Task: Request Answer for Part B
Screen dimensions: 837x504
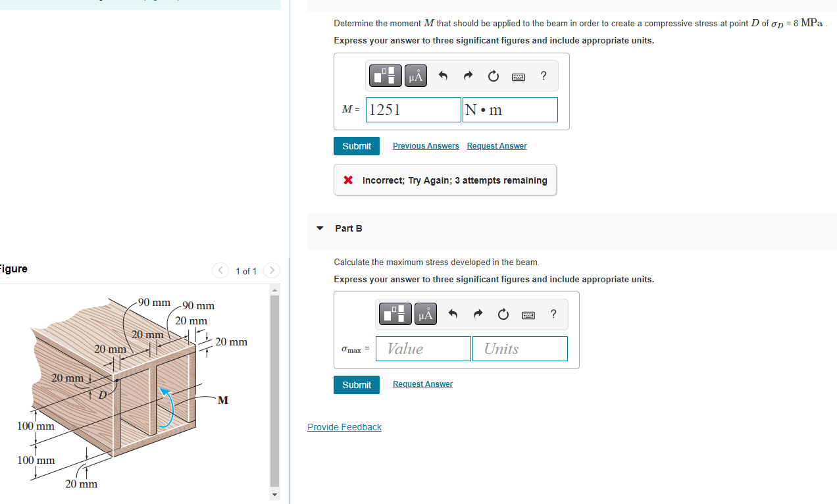Action: point(422,384)
